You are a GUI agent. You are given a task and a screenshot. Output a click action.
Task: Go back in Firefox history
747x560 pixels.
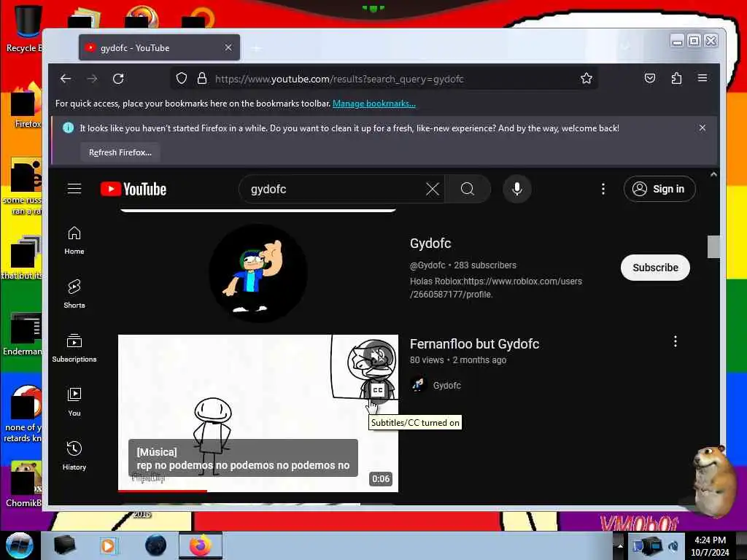point(66,79)
